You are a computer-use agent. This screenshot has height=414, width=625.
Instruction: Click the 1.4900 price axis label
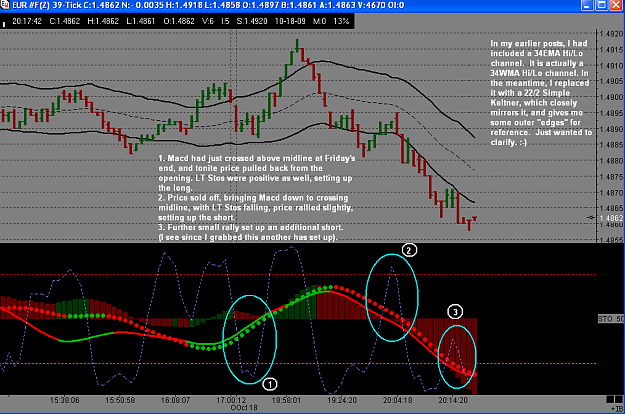pyautogui.click(x=611, y=97)
